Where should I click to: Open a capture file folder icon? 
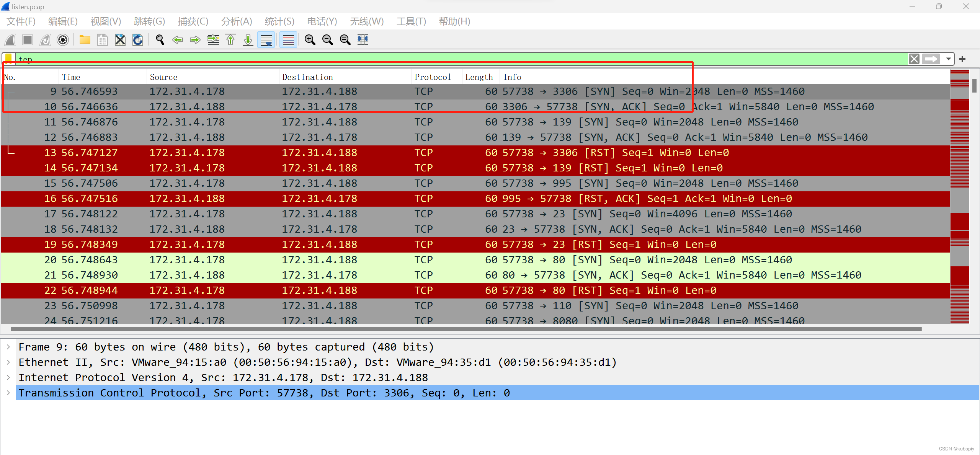pyautogui.click(x=85, y=40)
